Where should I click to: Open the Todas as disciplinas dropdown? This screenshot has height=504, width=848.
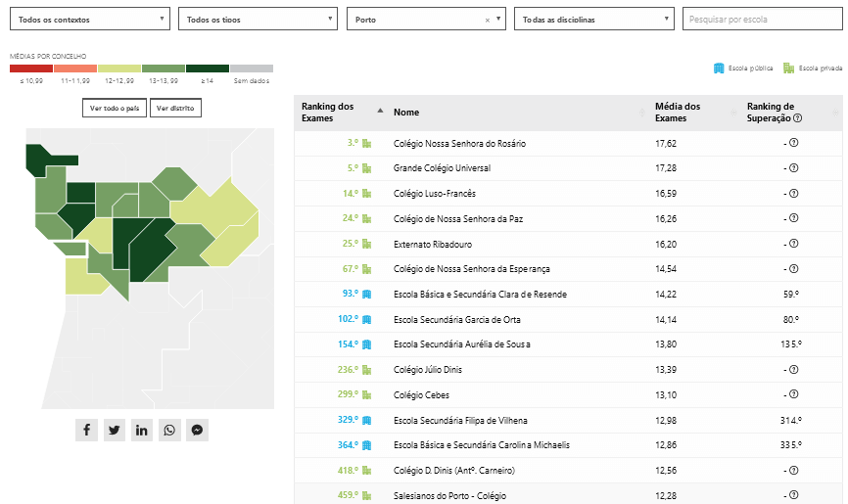click(x=593, y=19)
